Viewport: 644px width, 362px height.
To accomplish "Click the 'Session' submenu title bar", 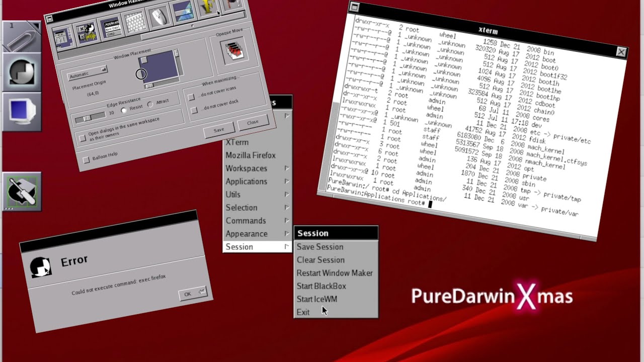I will click(x=336, y=233).
